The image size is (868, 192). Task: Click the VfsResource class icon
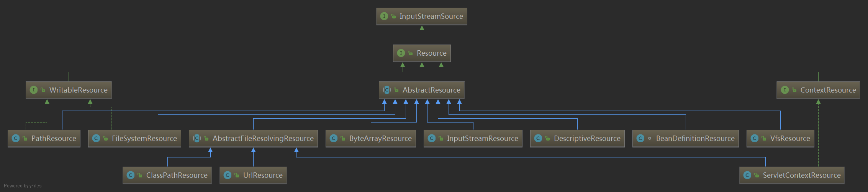(x=754, y=138)
